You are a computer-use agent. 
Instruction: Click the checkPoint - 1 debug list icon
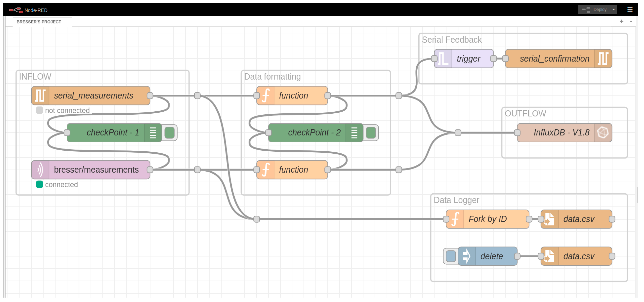(x=153, y=133)
